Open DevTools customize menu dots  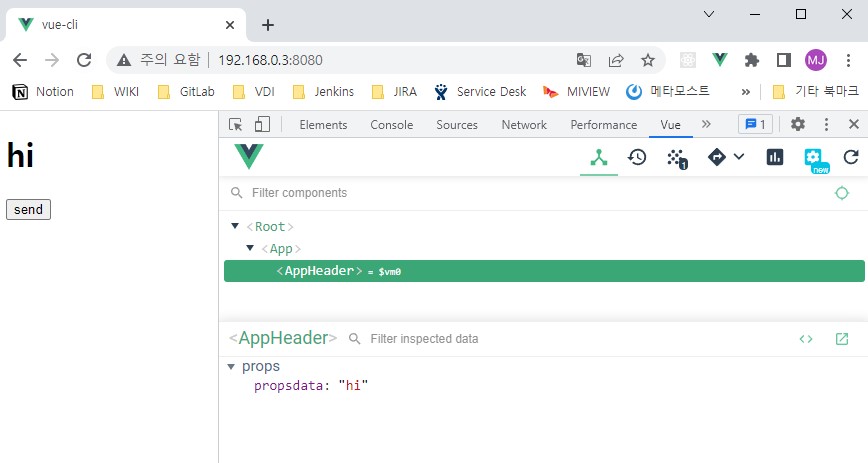click(826, 124)
